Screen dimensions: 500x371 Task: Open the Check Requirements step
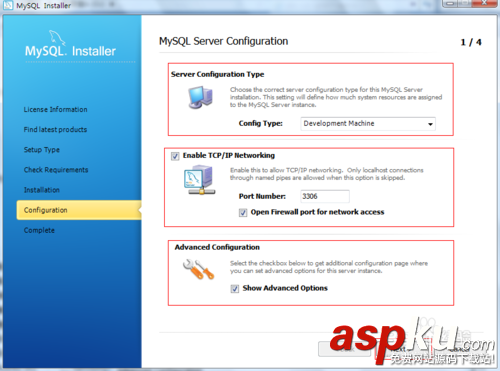pyautogui.click(x=56, y=170)
